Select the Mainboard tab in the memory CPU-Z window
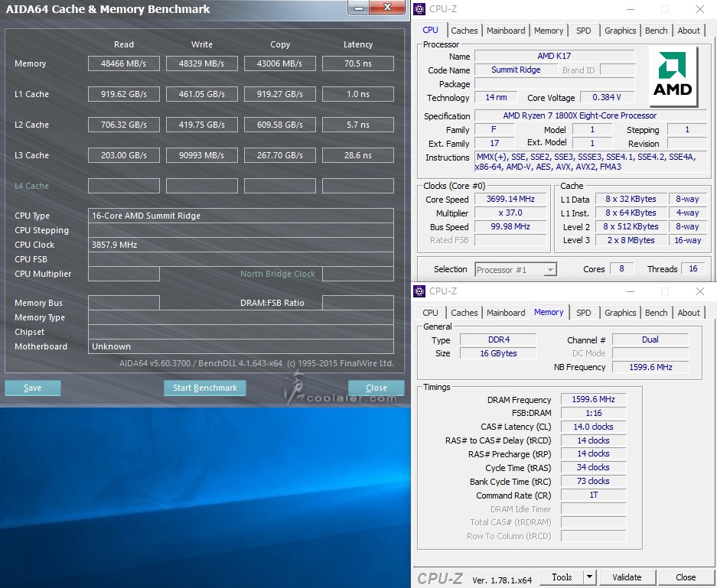Screen dimensions: 717x588 click(506, 313)
